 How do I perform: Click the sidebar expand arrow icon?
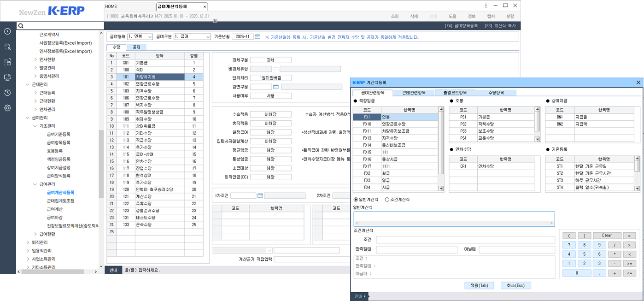(x=7, y=31)
